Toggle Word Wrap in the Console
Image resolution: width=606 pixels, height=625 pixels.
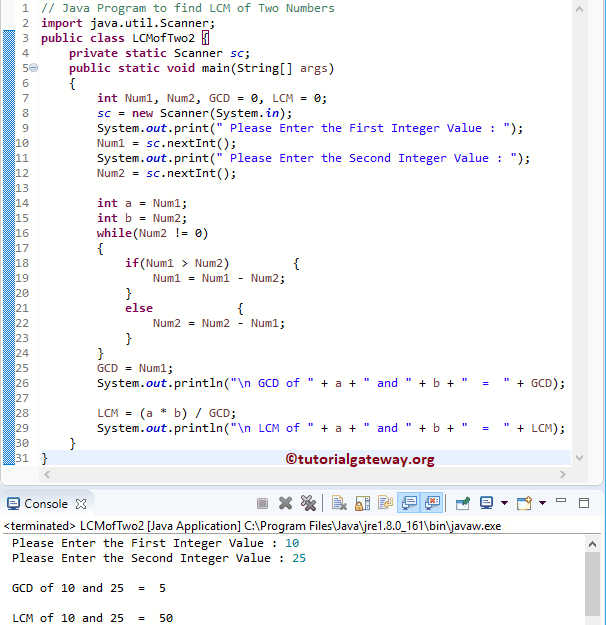click(x=386, y=503)
